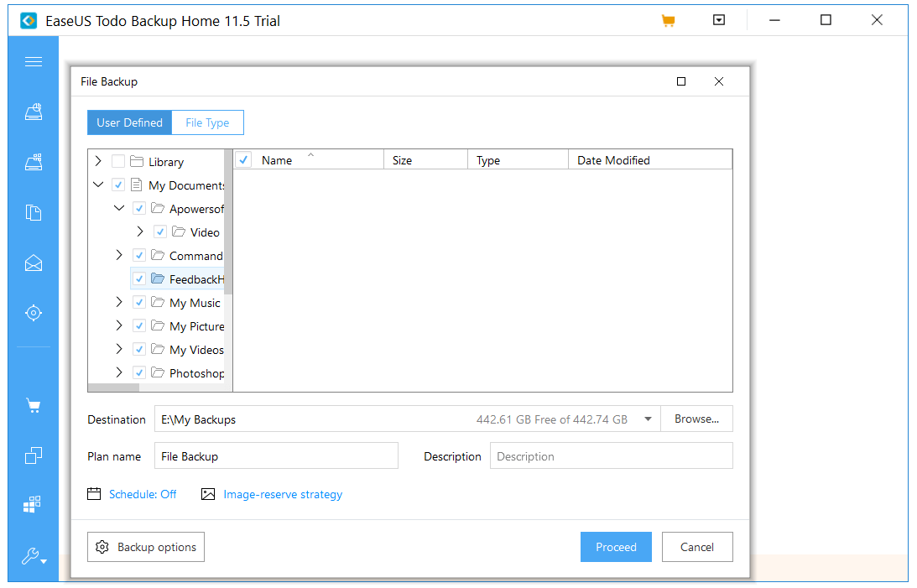Viewport: 917px width, 588px height.
Task: Select Disk/Partition Backup sidebar icon
Action: click(34, 112)
